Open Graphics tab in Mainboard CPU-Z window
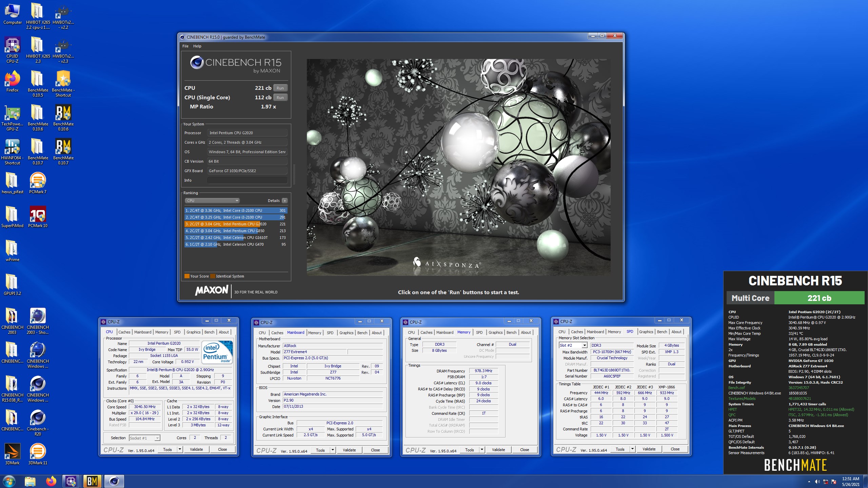868x488 pixels. coord(346,333)
